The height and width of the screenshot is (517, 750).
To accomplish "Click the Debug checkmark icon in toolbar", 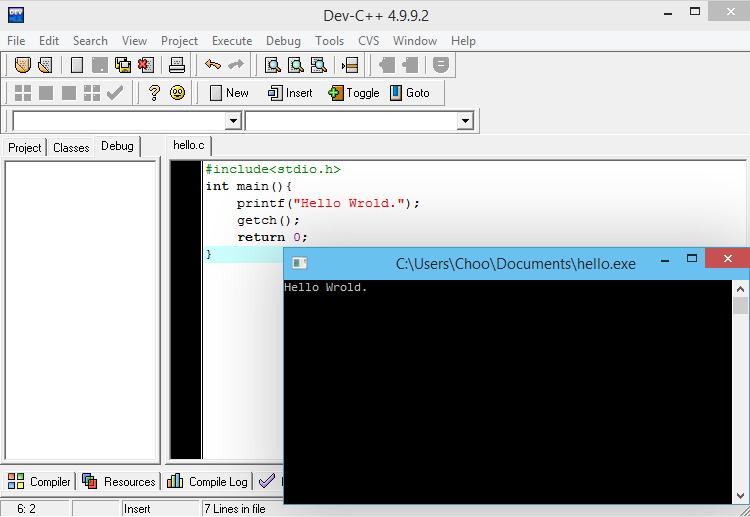I will pos(115,93).
